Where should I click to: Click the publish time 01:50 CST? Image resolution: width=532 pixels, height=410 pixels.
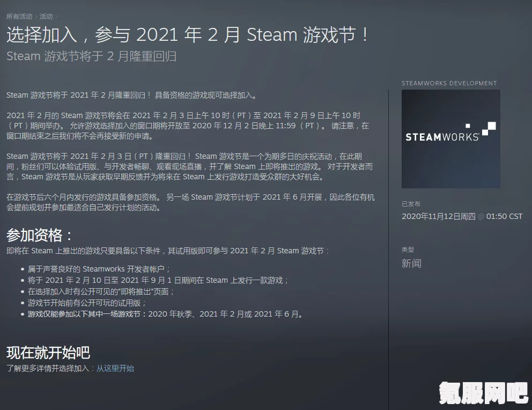504,216
